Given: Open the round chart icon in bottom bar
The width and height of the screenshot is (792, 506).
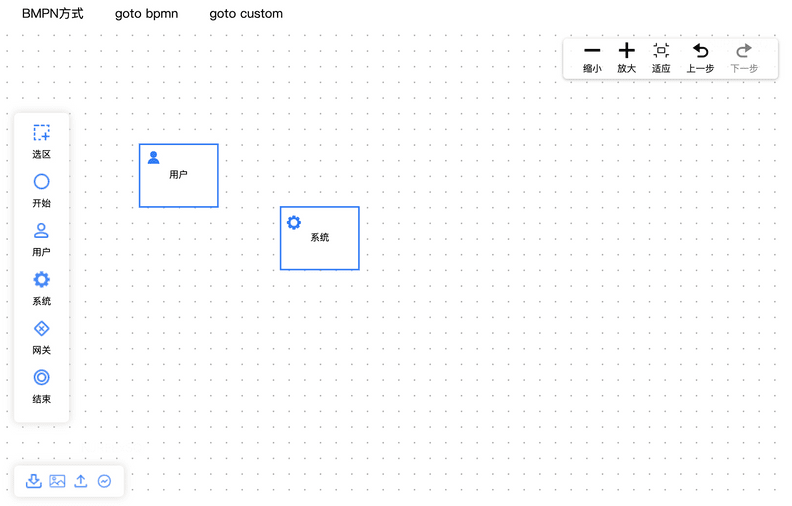Looking at the screenshot, I should point(105,481).
